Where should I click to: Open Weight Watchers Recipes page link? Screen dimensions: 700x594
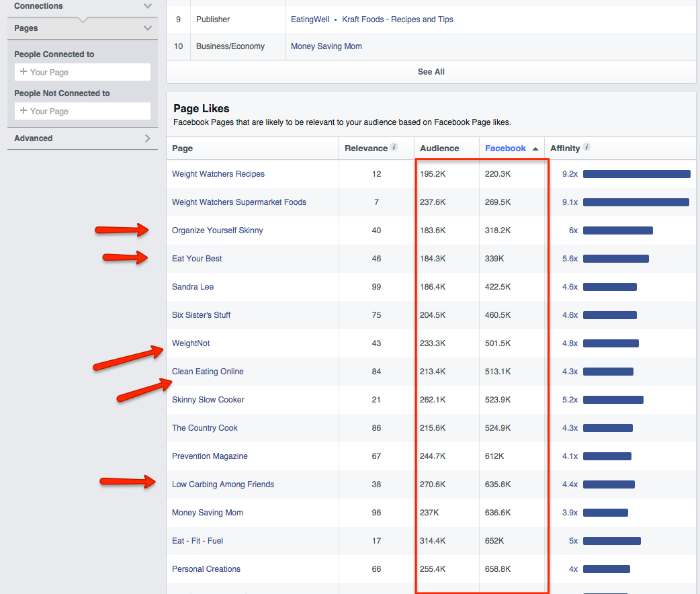coord(218,174)
